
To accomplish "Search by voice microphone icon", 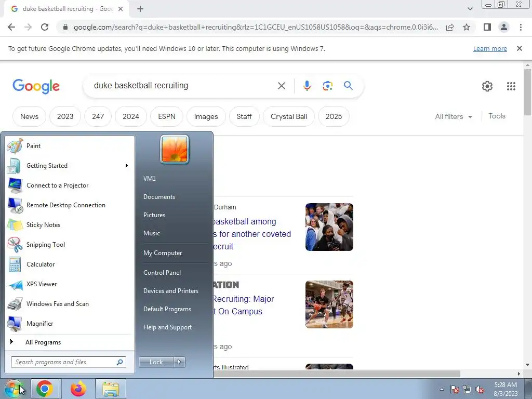I will (307, 86).
